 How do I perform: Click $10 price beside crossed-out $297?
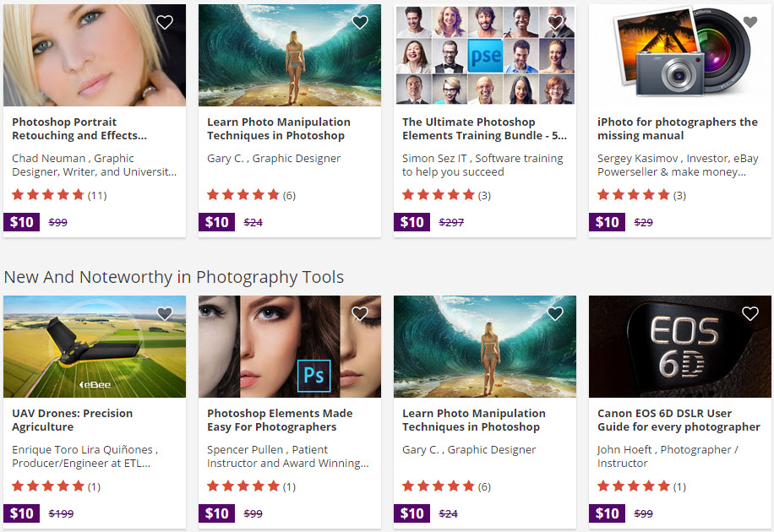(x=412, y=222)
